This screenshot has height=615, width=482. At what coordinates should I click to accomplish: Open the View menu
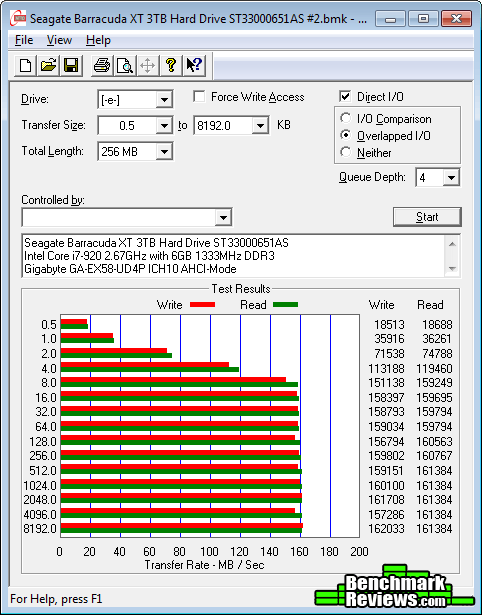(x=59, y=40)
